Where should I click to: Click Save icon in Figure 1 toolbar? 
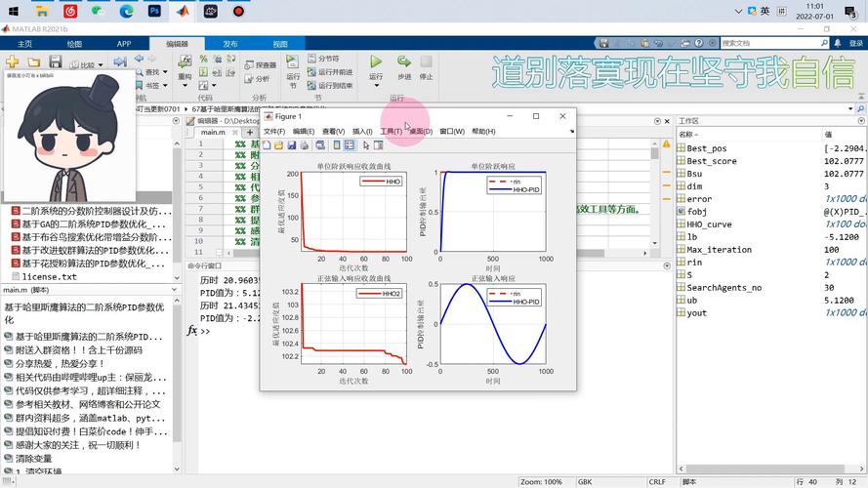tap(292, 145)
